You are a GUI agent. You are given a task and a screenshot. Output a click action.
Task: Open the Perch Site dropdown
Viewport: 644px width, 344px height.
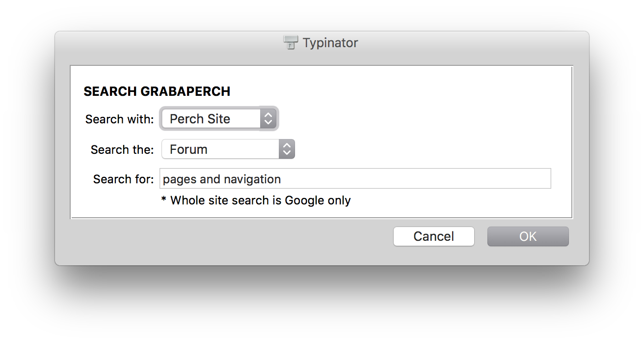pyautogui.click(x=211, y=119)
